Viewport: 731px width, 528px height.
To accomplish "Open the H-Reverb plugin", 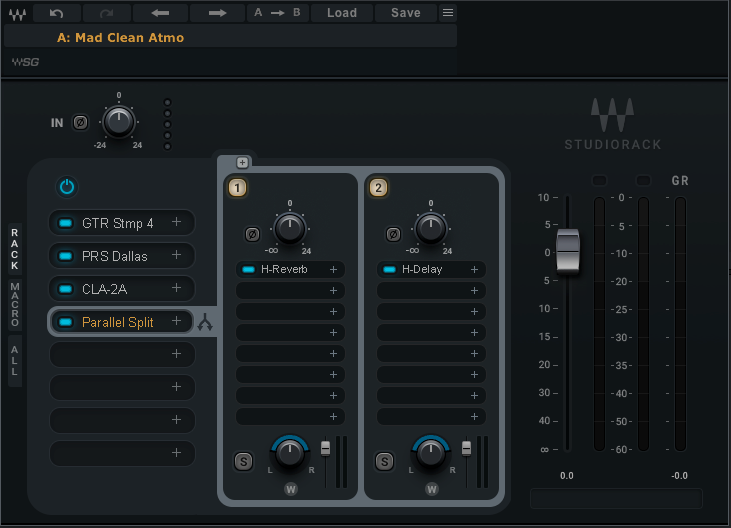I will coord(284,269).
